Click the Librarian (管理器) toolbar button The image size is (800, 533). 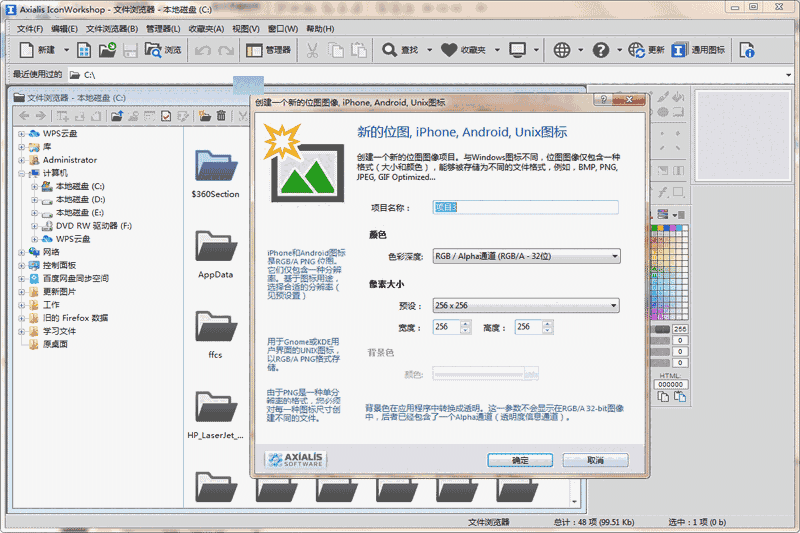(268, 50)
